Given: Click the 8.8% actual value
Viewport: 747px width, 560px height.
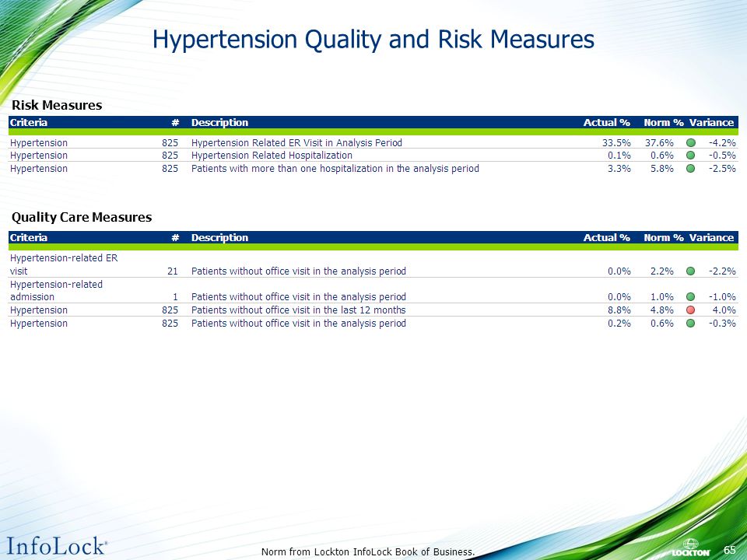Looking at the screenshot, I should [619, 310].
